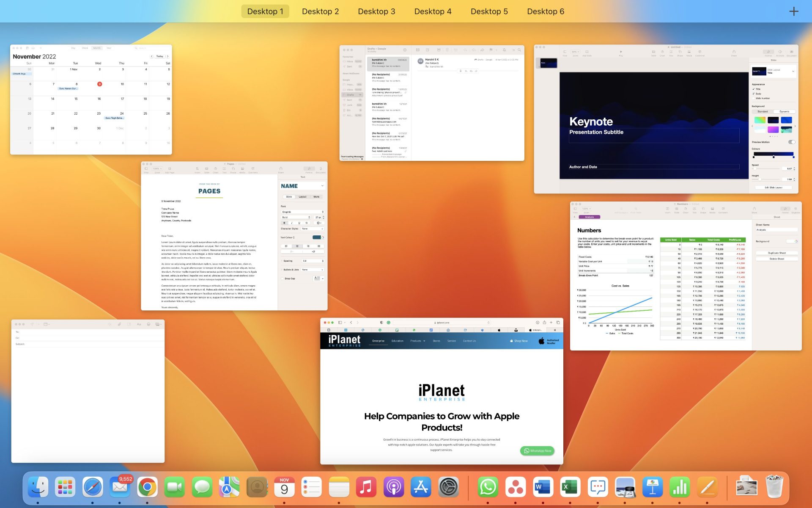Go to next month in Calendar
The image size is (812, 508).
168,56
